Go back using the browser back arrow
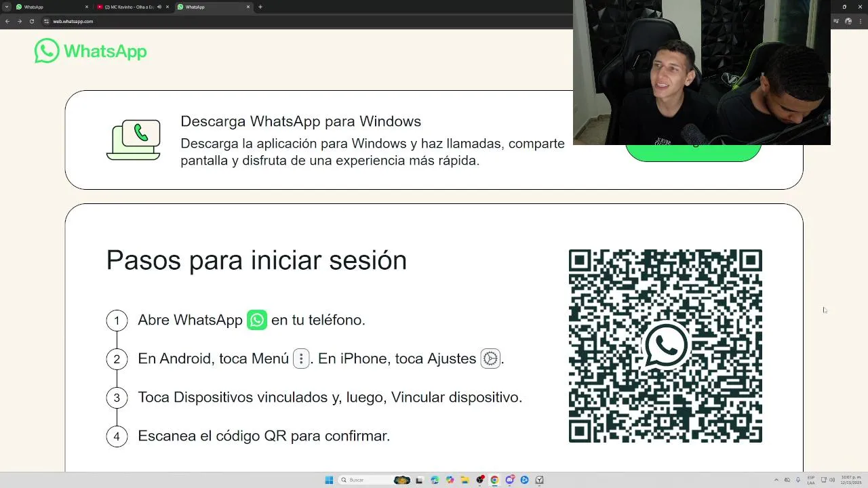 tap(7, 21)
